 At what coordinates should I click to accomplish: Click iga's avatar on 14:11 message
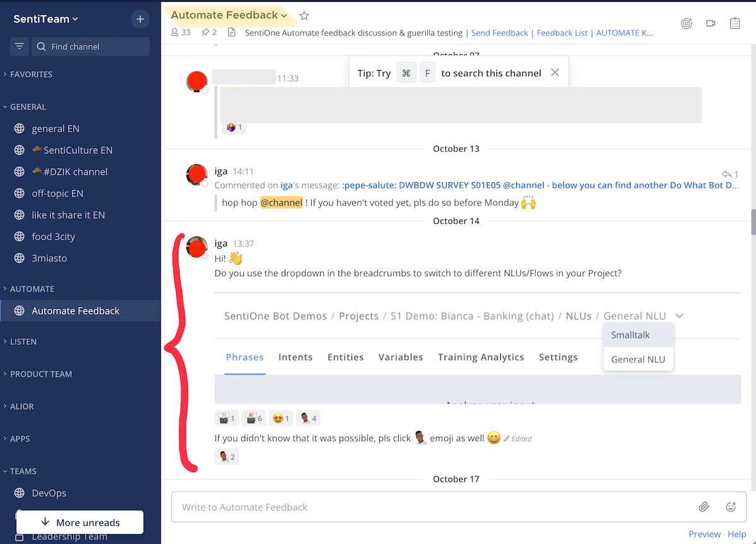point(197,175)
